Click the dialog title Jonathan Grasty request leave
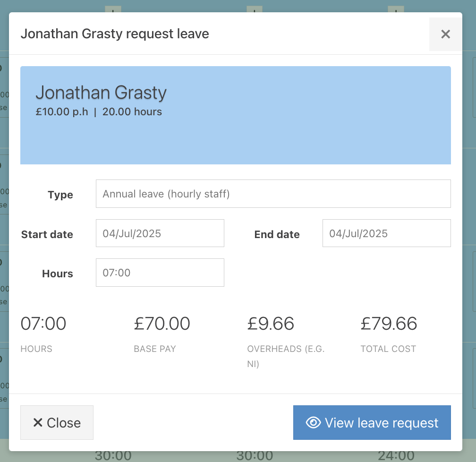The height and width of the screenshot is (462, 476). (115, 34)
